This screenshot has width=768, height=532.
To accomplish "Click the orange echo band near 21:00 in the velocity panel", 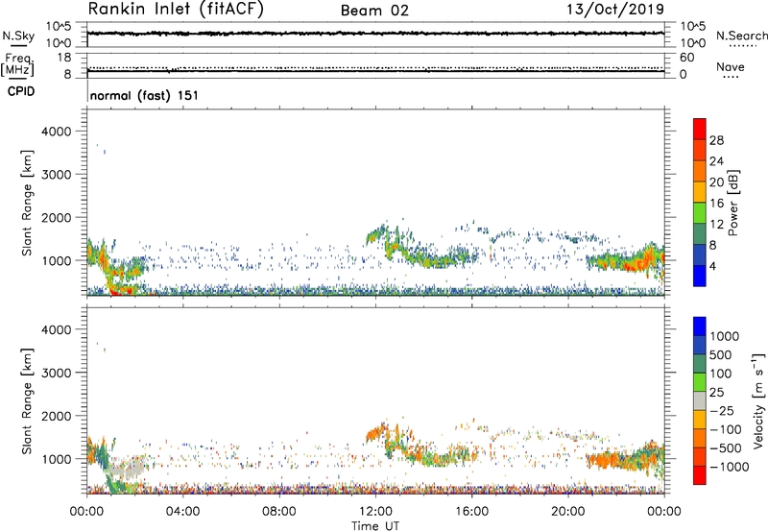I will tap(605, 461).
